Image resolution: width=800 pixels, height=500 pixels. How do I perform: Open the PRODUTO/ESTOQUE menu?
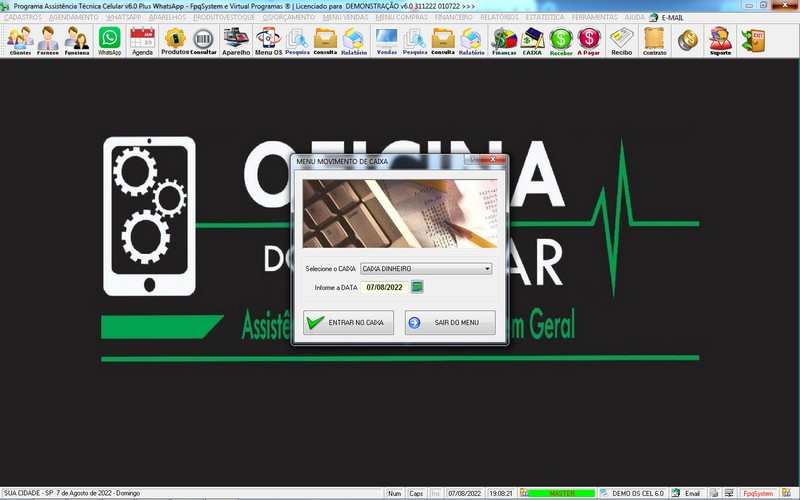(224, 17)
